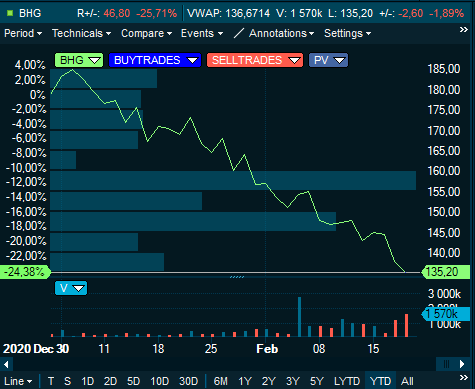
Task: Set the range to 6M
Action: tap(221, 381)
